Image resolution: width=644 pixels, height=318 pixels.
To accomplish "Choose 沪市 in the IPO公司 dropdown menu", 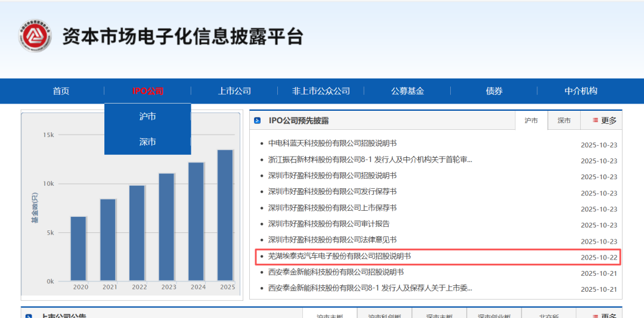I will tap(147, 117).
